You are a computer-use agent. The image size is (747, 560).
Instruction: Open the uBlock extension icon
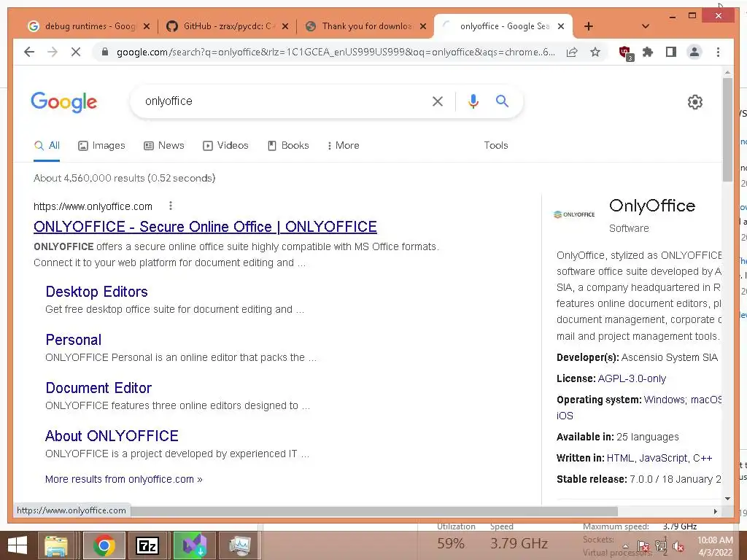[x=625, y=52]
